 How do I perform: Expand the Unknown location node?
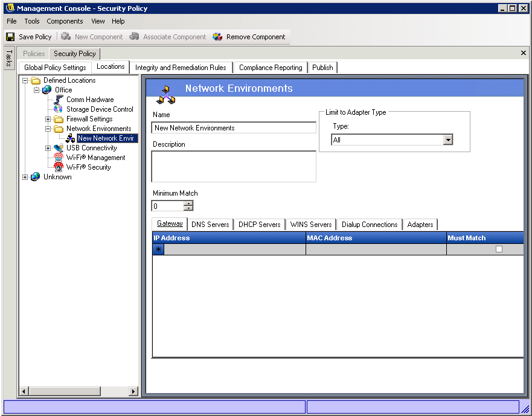25,177
